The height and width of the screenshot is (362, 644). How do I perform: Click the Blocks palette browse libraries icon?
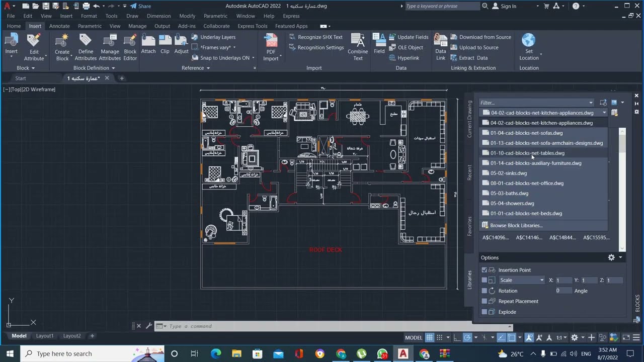click(614, 113)
